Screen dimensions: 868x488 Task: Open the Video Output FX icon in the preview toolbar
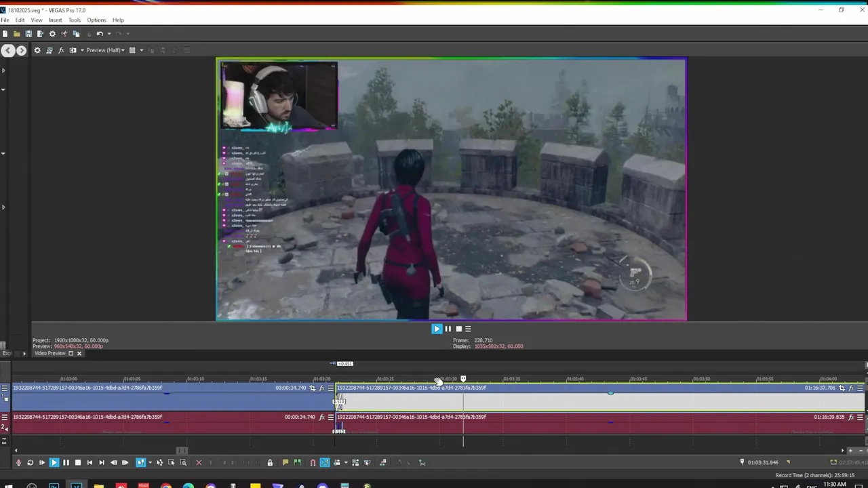coord(61,50)
